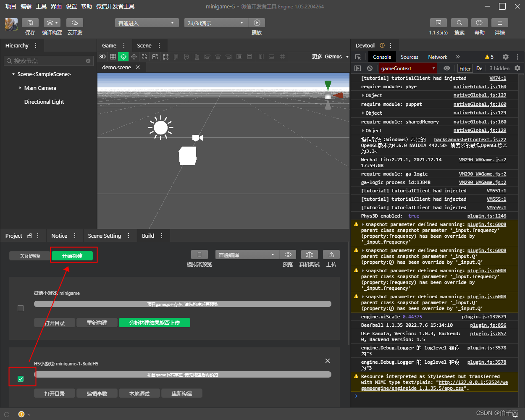Collapse the Scene<SampleScene> tree node
The height and width of the screenshot is (420, 525).
(x=13, y=74)
